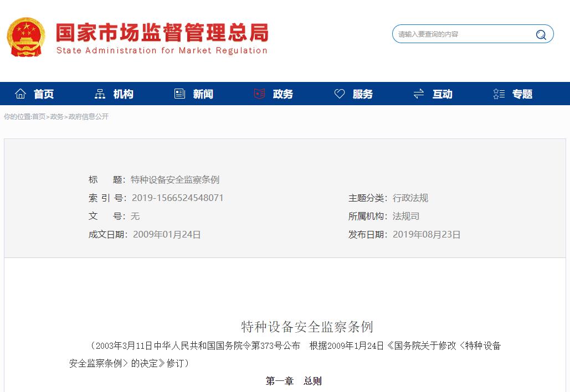Focus the 请输入要查询的内容 search field

pos(463,34)
